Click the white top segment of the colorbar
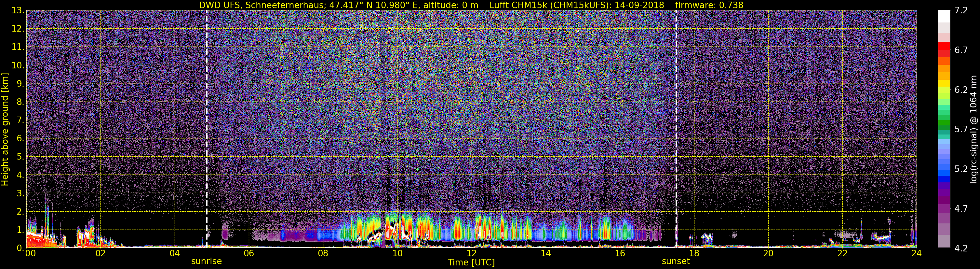The image size is (980, 269). [x=944, y=16]
